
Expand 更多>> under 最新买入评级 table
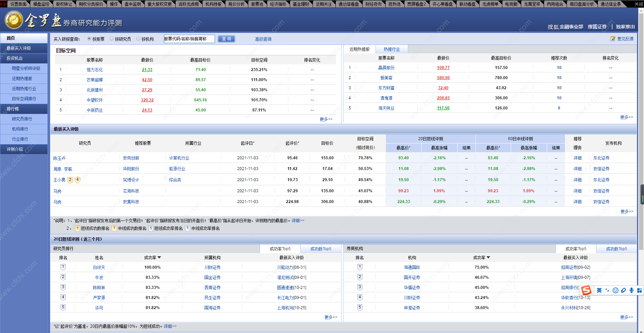point(627,211)
